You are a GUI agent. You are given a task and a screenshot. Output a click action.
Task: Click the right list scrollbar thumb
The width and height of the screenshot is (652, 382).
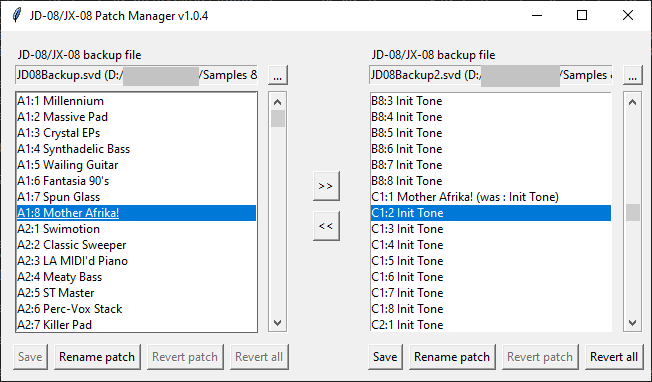click(632, 212)
